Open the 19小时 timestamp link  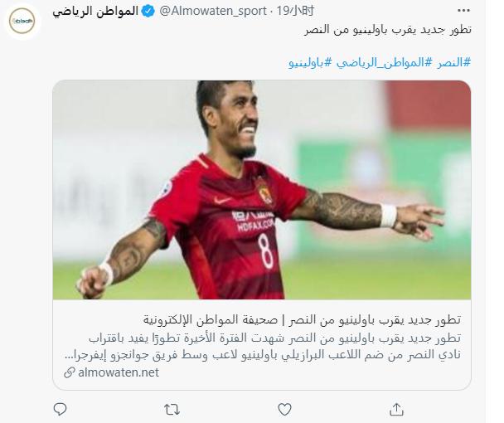point(295,12)
